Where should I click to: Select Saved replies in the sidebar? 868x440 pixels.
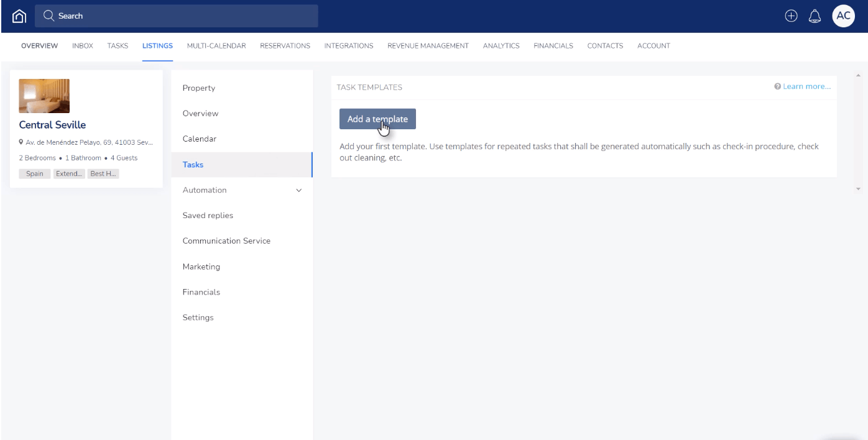[x=207, y=215]
